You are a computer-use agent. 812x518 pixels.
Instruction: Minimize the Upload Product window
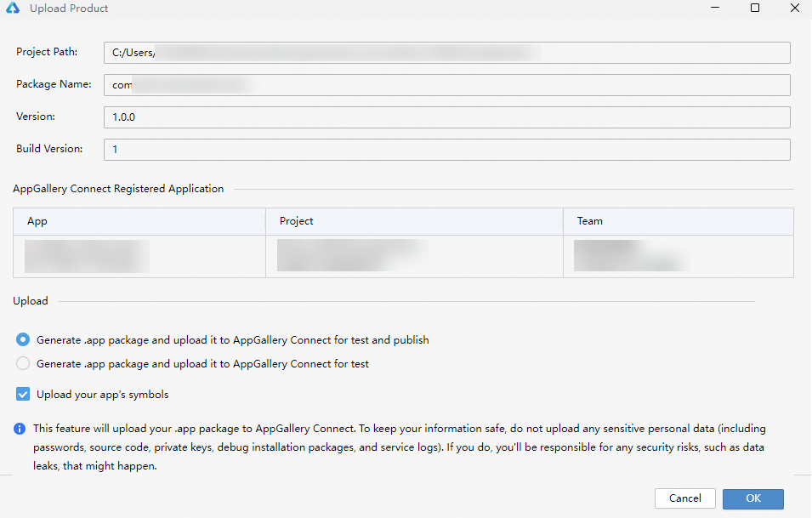pos(715,9)
